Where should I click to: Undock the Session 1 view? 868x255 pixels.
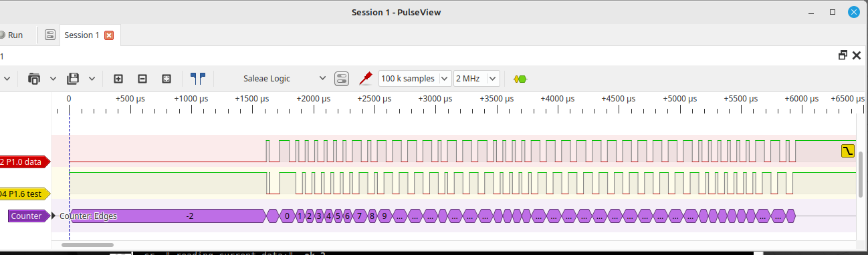pyautogui.click(x=843, y=55)
